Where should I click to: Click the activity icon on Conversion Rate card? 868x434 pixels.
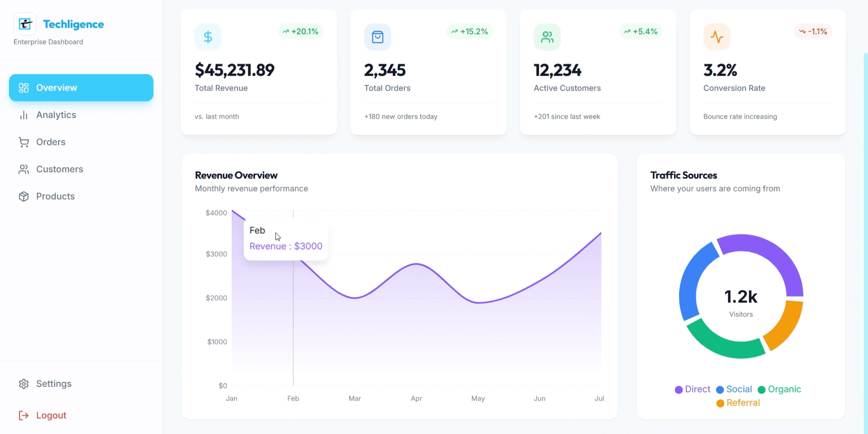point(716,37)
